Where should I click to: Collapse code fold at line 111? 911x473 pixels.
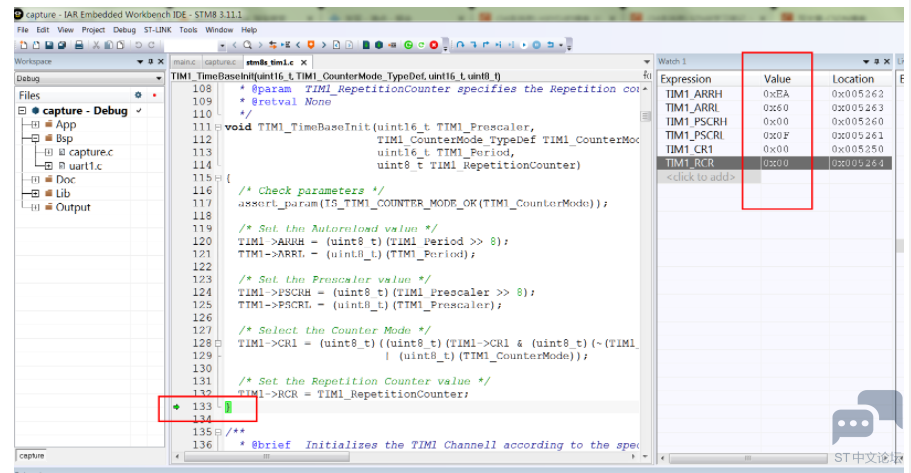(x=218, y=127)
